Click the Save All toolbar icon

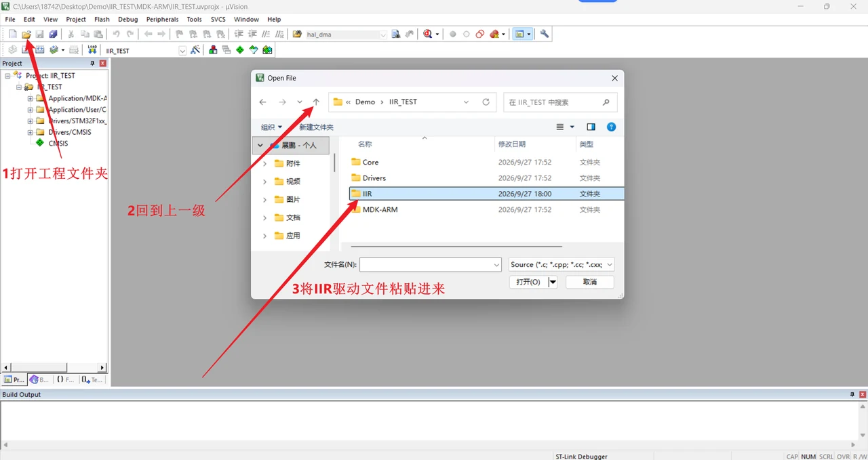coord(53,34)
